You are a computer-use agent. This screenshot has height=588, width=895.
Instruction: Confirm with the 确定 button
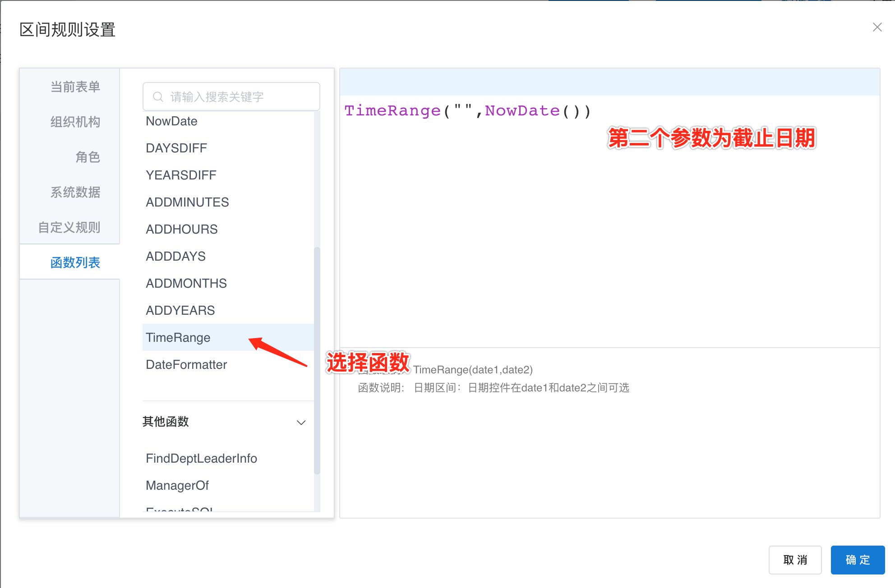(x=857, y=560)
